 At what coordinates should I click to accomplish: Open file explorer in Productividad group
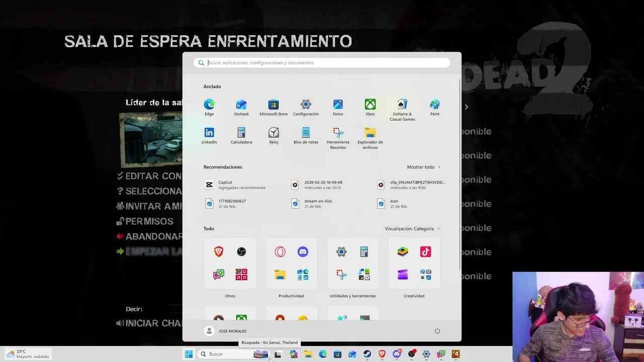(x=280, y=275)
